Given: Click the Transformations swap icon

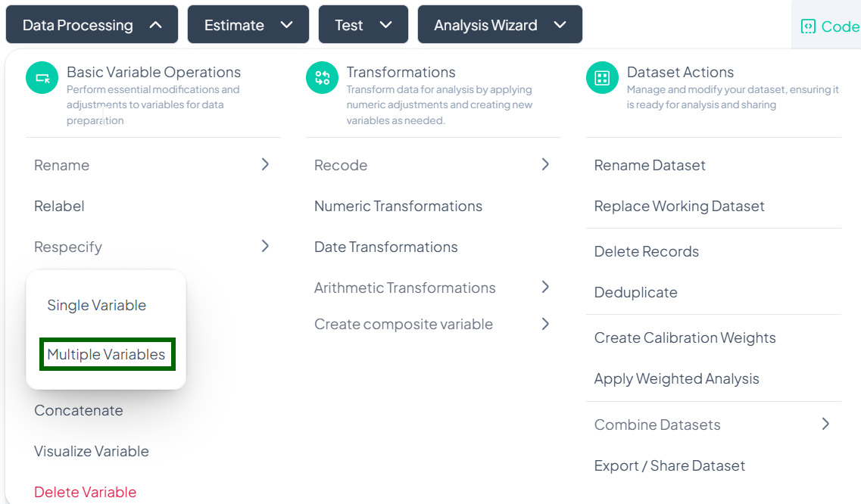Looking at the screenshot, I should [323, 78].
